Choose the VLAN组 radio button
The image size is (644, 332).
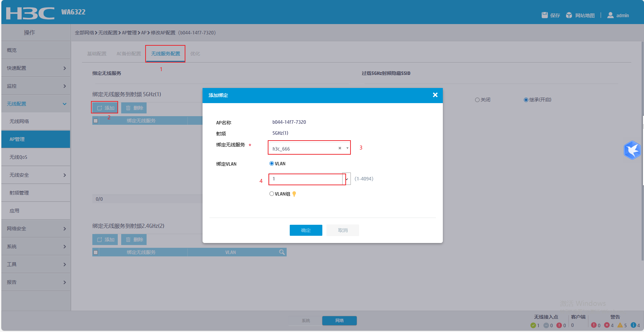coord(272,193)
